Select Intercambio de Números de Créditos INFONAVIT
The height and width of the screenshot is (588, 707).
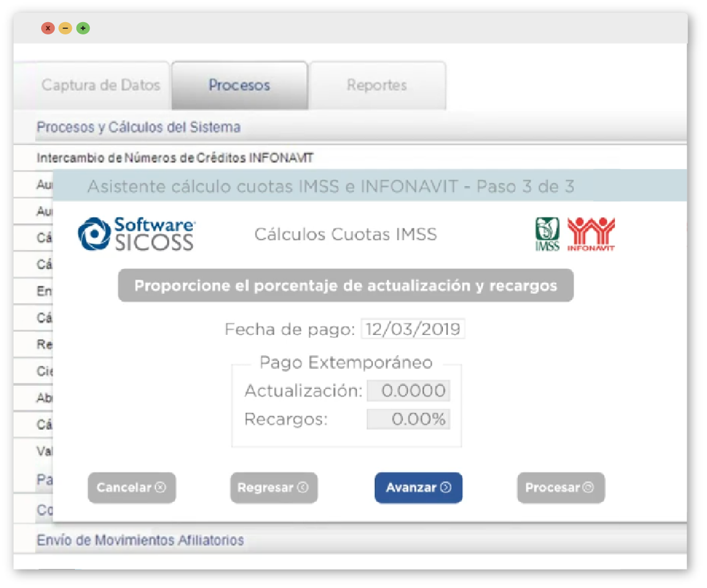[x=174, y=157]
